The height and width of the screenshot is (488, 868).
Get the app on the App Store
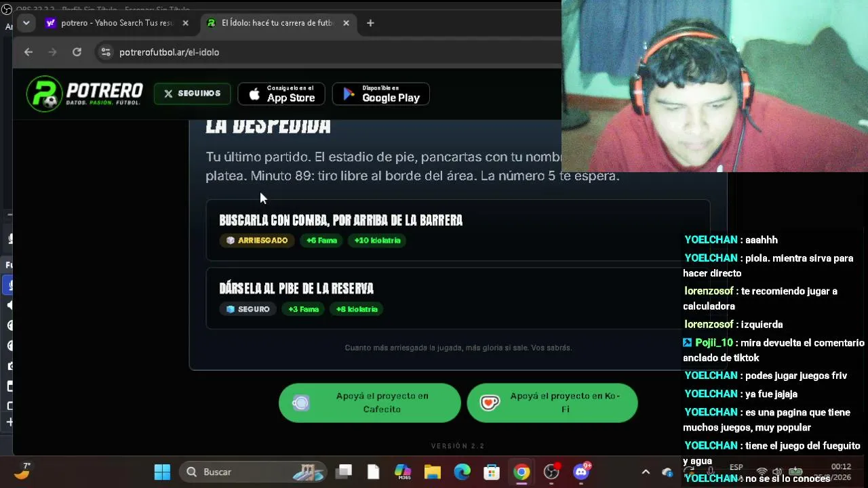(x=281, y=94)
